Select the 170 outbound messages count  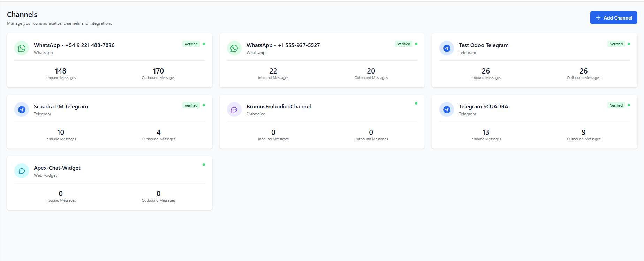point(158,71)
